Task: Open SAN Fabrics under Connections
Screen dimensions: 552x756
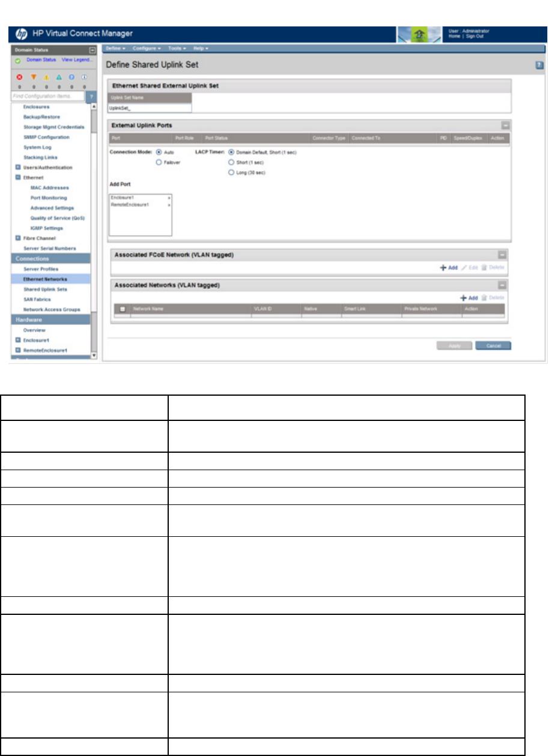Action: [x=37, y=299]
